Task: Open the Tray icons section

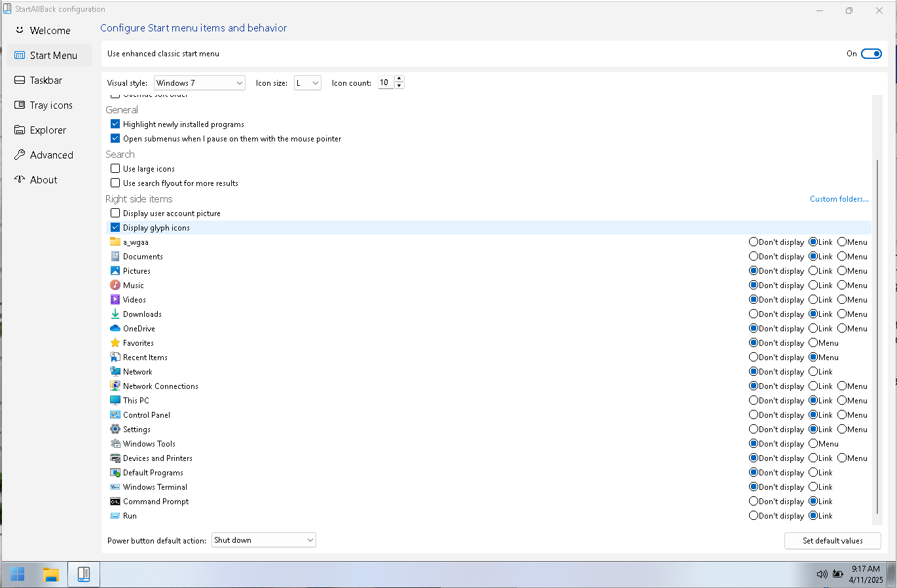Action: (x=49, y=105)
